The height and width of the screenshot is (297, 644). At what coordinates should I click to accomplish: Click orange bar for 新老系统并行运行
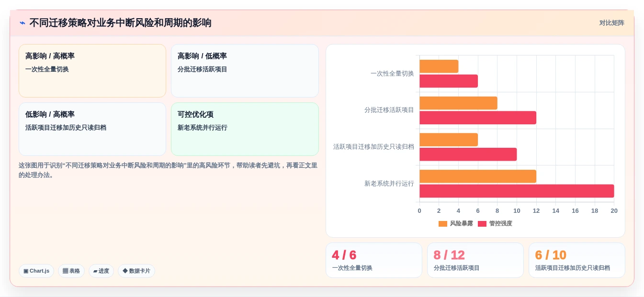[x=478, y=176]
